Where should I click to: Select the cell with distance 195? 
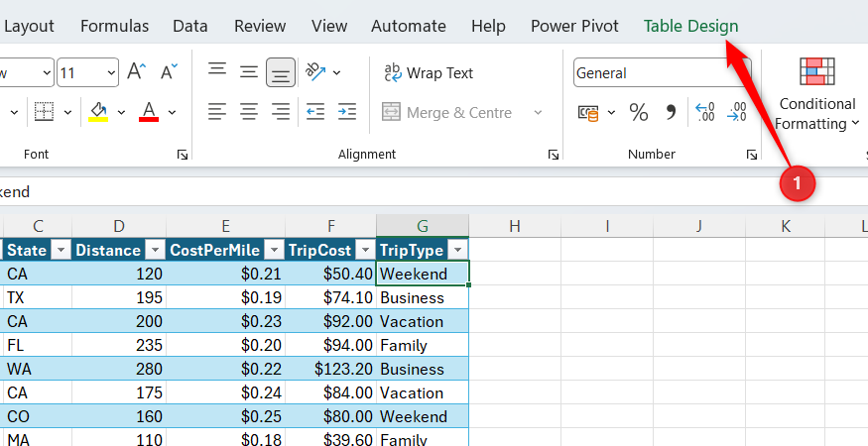tap(119, 297)
